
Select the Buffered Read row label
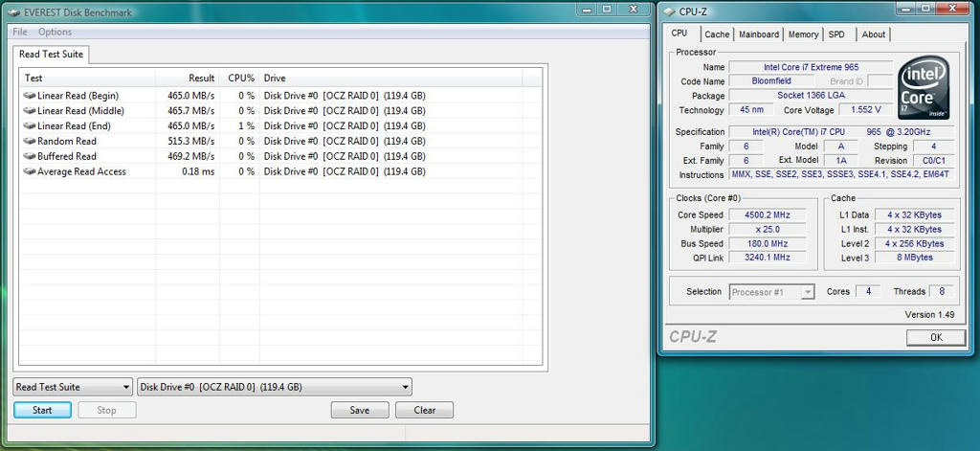[67, 156]
